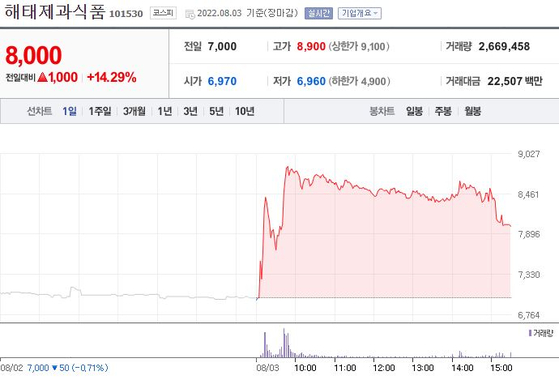Viewport: 559px width, 384px height.
Task: Click the tallest volume bar on chart
Action: pyautogui.click(x=284, y=343)
